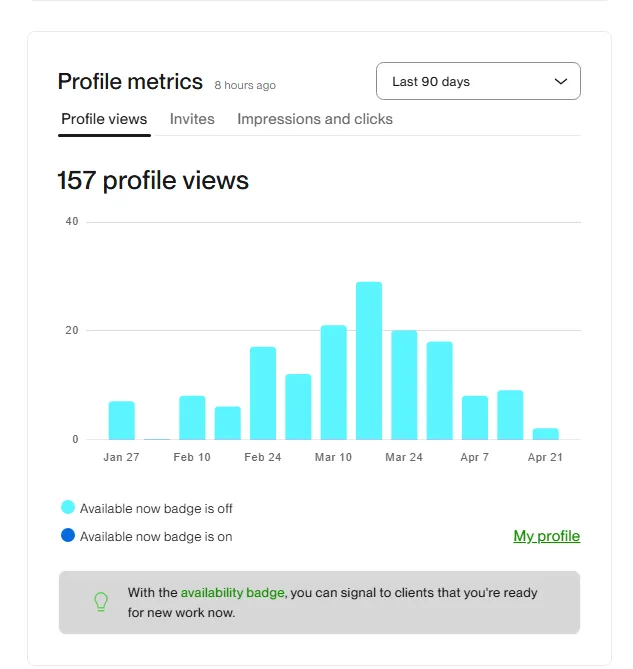Click the '8 hours ago' timestamp
Screen dimensions: 633x669
click(x=245, y=85)
